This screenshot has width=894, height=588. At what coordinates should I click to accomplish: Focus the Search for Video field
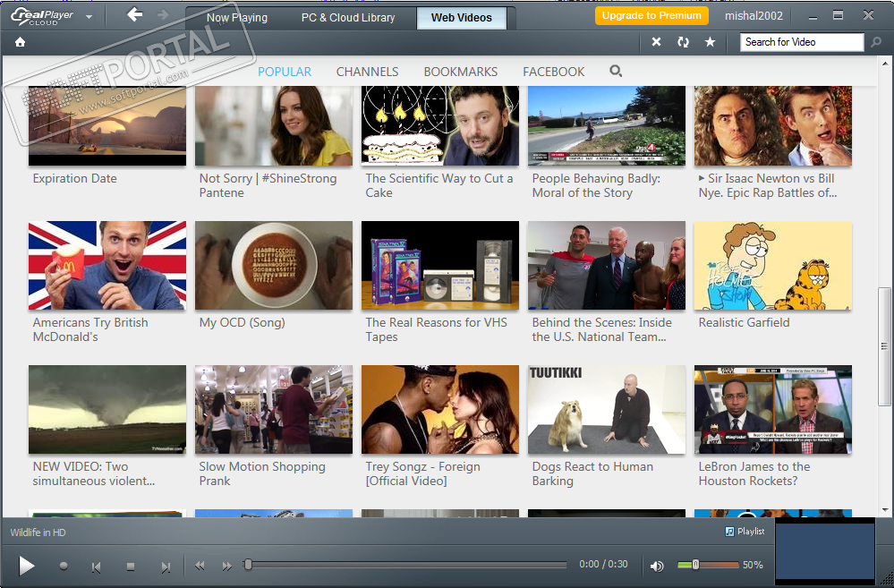click(x=802, y=42)
